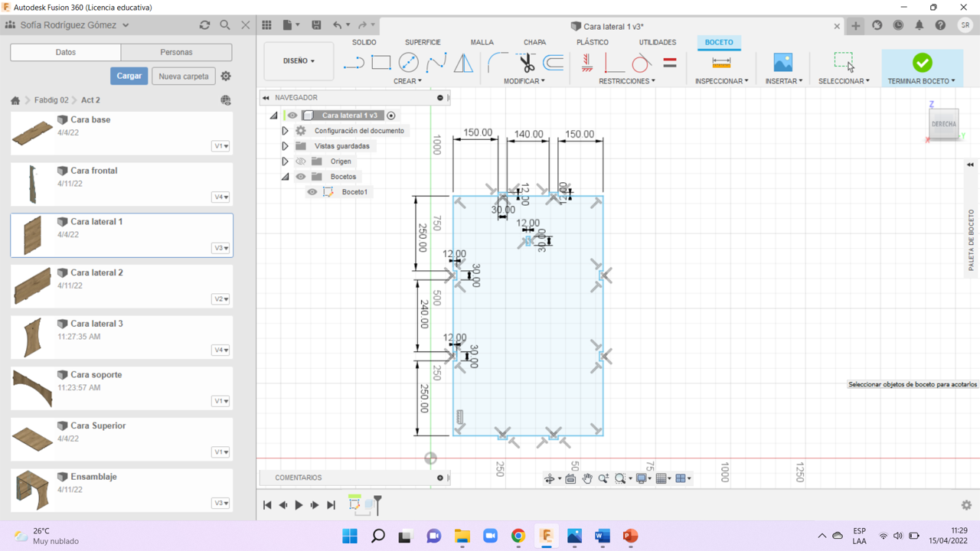This screenshot has height=551, width=980.
Task: Open the Cara soporte thumbnail
Action: click(x=32, y=388)
